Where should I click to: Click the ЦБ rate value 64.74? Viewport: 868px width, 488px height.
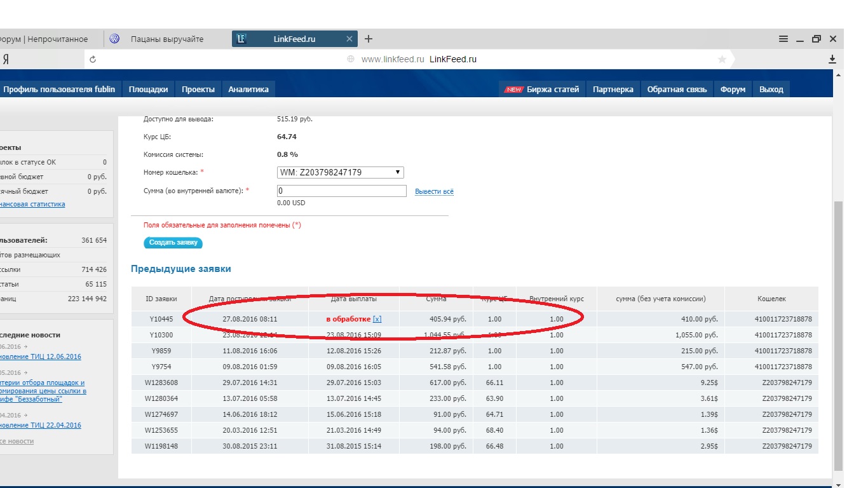click(x=287, y=137)
